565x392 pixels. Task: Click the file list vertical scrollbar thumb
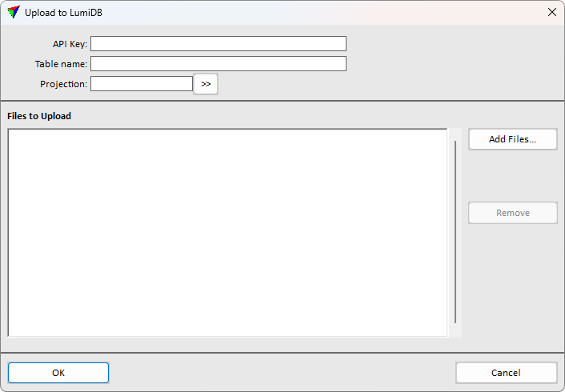455,232
